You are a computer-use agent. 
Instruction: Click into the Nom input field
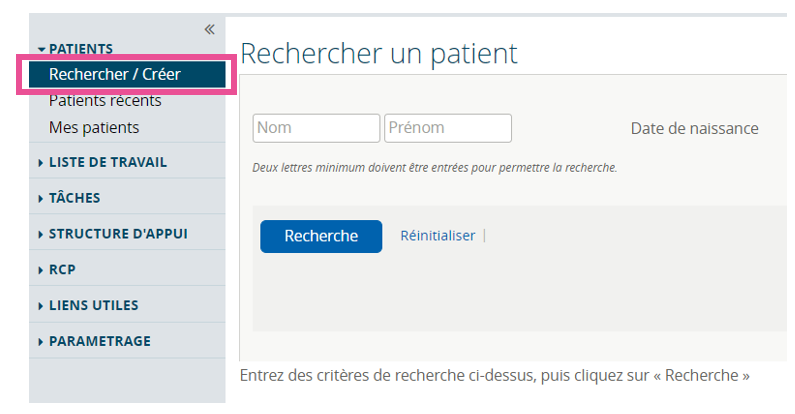click(316, 128)
